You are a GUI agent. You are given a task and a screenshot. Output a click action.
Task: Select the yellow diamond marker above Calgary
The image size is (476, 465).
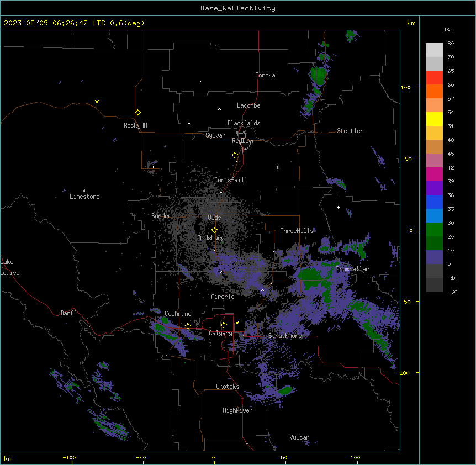(x=224, y=325)
